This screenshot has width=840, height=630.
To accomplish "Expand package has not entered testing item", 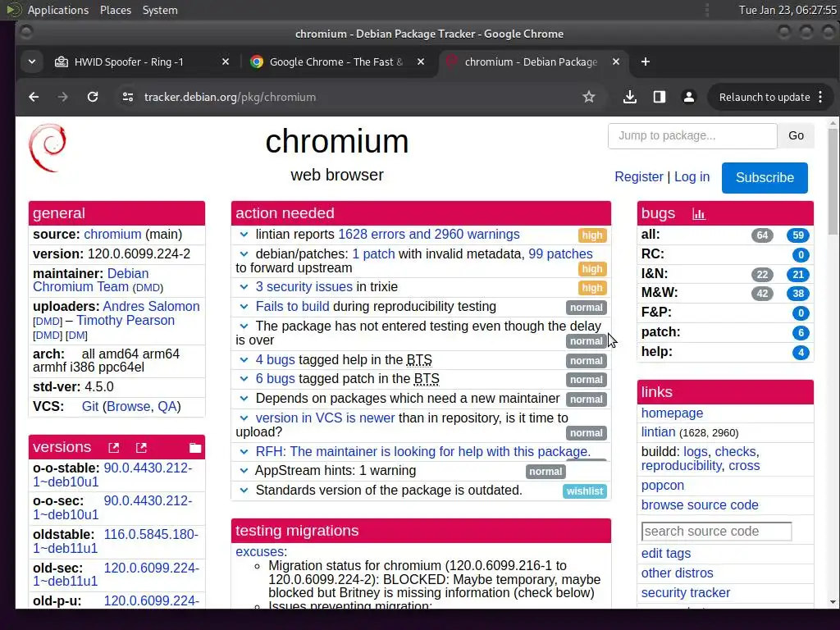I will (x=244, y=326).
